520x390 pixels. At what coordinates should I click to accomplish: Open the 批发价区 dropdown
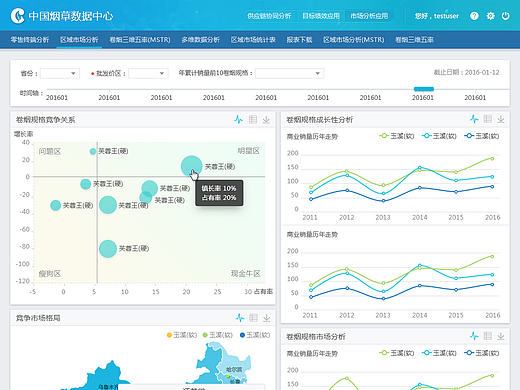coord(148,73)
